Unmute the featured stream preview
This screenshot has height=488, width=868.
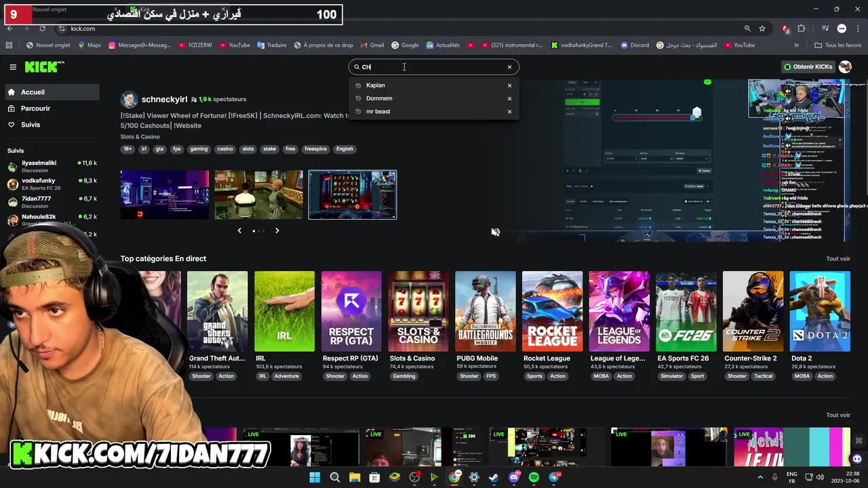(496, 232)
